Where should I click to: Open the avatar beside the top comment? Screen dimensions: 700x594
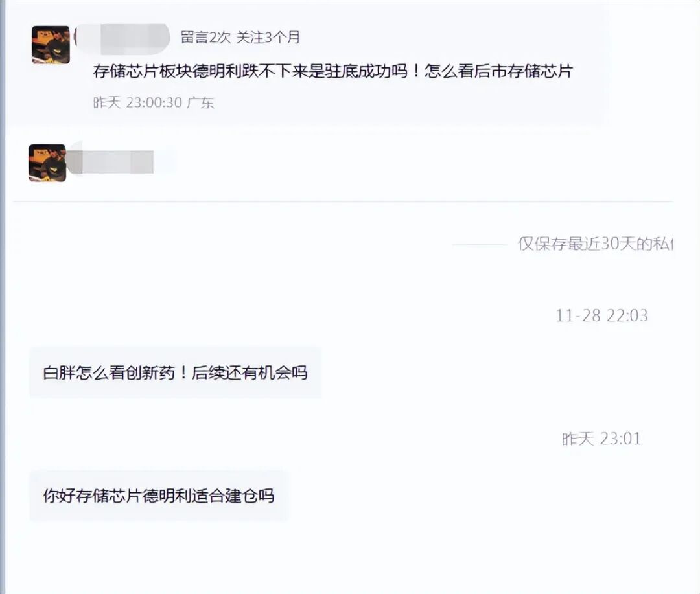pos(51,45)
